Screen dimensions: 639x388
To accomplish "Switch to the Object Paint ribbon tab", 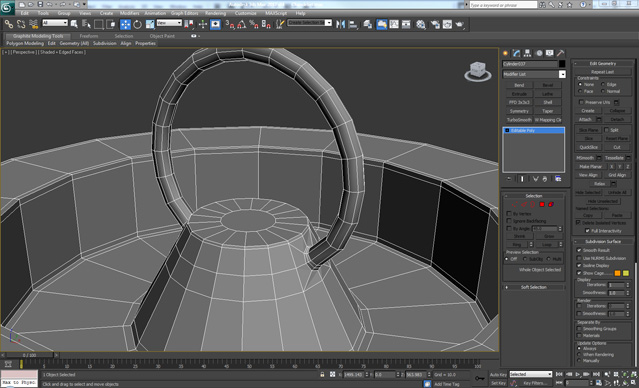I will tap(162, 36).
